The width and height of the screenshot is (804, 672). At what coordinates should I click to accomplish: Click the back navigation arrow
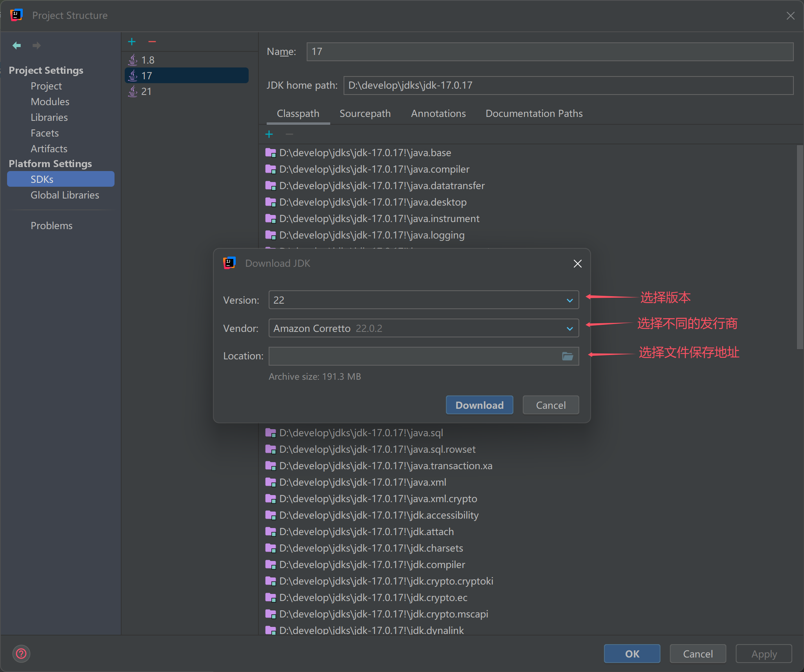click(16, 46)
